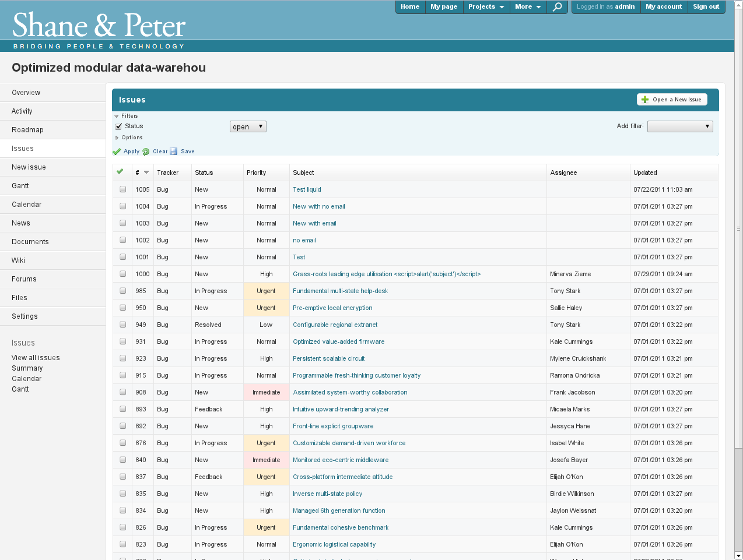Sort by the Tracker column header
Viewport: 743px width, 560px height.
pos(168,172)
